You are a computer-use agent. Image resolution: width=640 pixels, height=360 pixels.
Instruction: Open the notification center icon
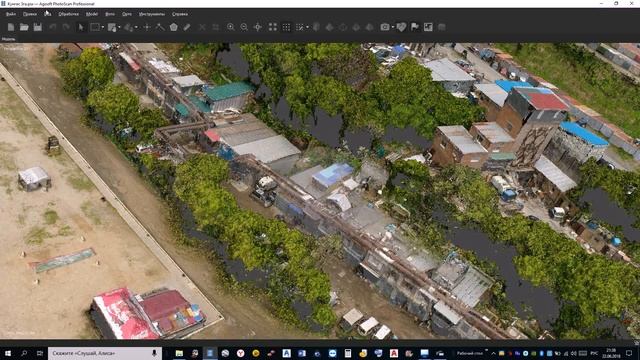tap(629, 353)
